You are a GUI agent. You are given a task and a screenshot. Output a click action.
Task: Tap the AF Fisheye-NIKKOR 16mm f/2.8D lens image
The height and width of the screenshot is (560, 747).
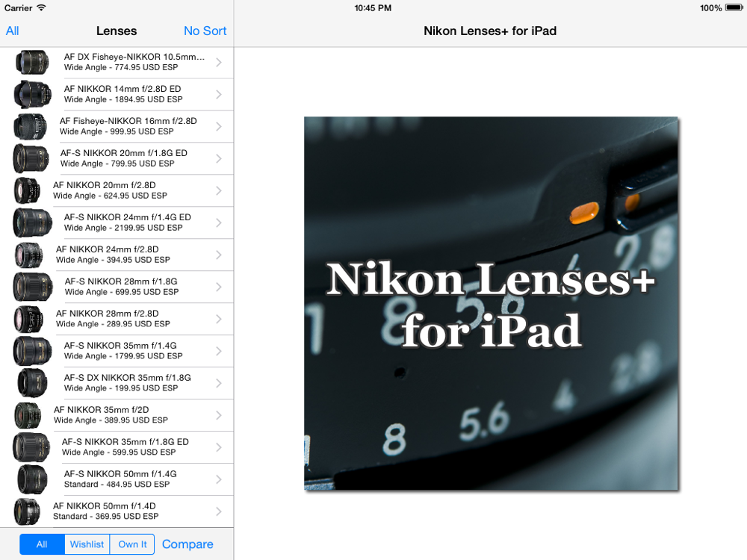[x=30, y=127]
